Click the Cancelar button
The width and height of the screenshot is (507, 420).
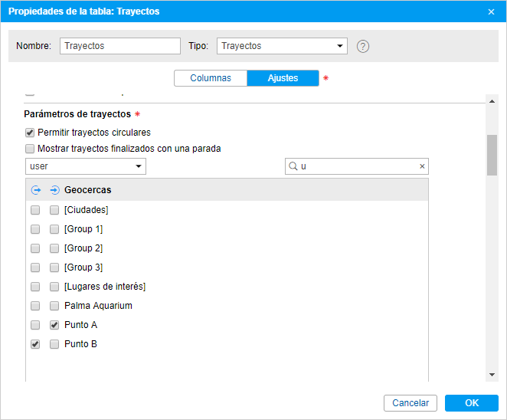point(411,403)
